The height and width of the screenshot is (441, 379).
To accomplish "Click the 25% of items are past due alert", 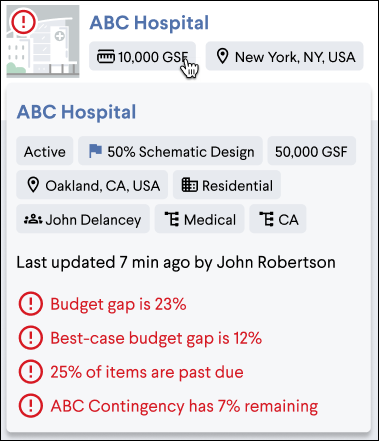I will [x=147, y=372].
